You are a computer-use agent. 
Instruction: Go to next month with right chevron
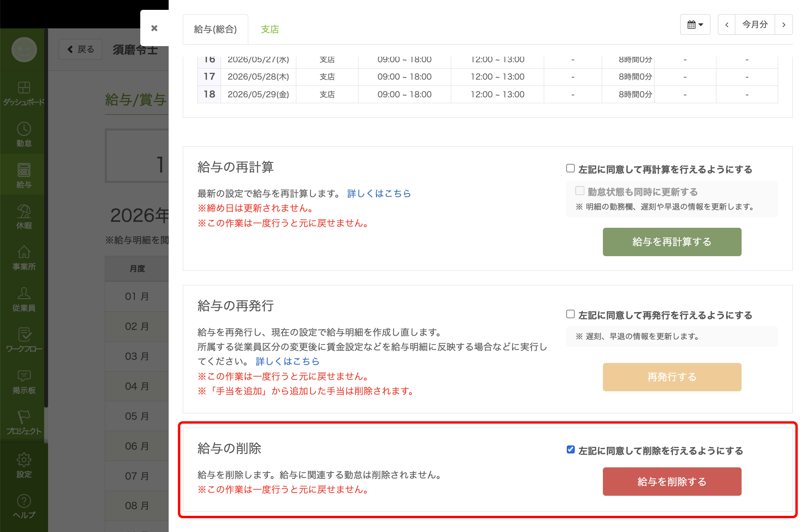click(x=784, y=24)
